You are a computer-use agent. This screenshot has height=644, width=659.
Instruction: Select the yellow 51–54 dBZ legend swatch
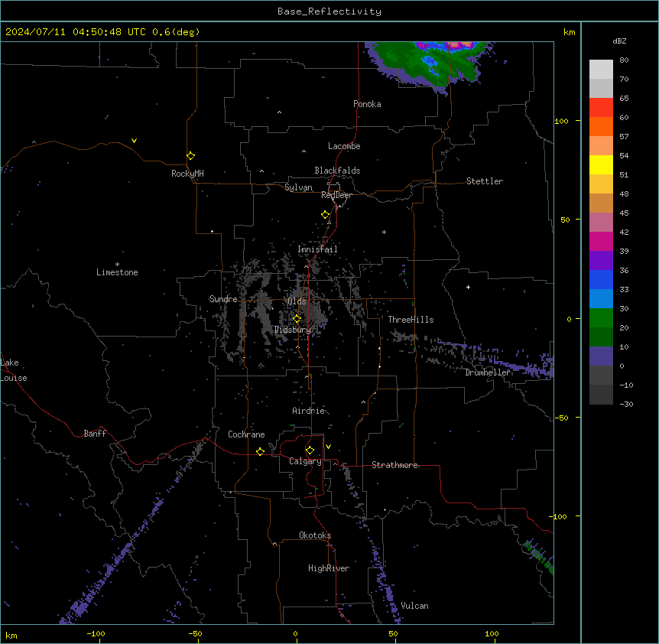pos(601,164)
